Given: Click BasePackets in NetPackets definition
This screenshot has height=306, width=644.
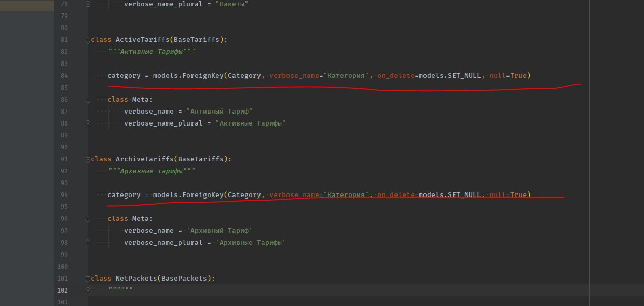Looking at the screenshot, I should (184, 279).
